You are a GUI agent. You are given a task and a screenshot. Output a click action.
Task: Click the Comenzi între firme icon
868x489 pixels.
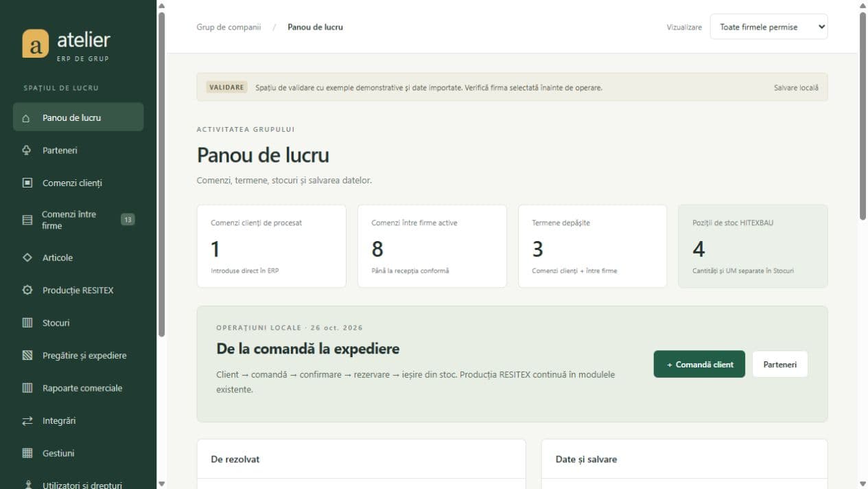pyautogui.click(x=27, y=220)
